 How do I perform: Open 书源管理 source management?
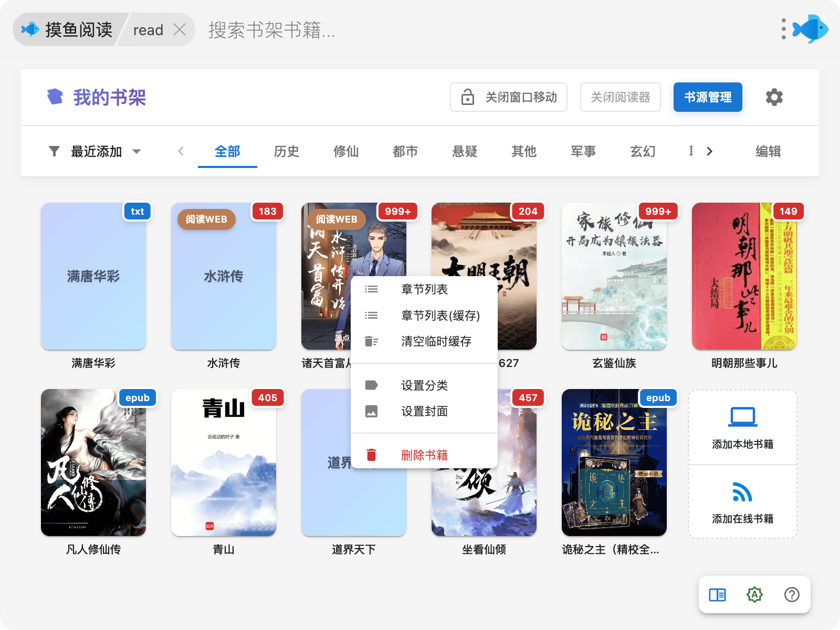pyautogui.click(x=708, y=97)
